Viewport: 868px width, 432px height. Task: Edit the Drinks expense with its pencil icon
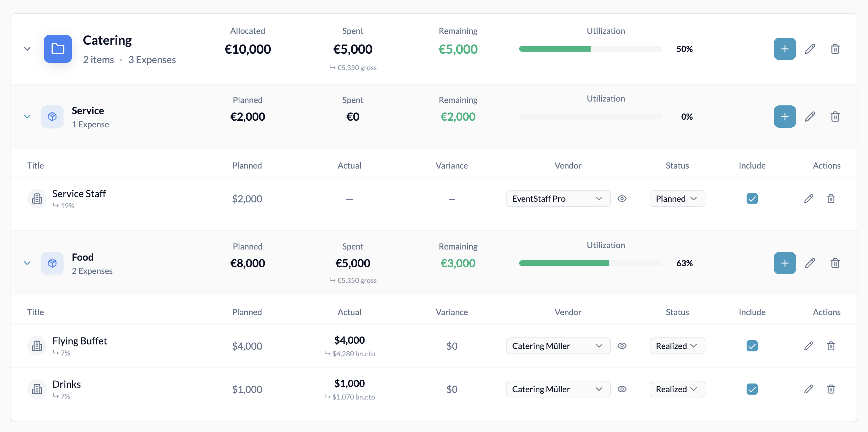(809, 389)
